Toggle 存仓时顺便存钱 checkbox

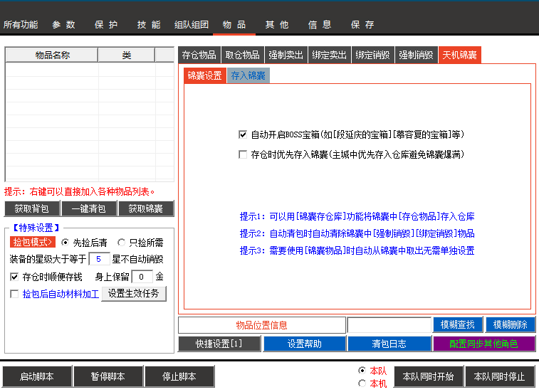tap(14, 277)
